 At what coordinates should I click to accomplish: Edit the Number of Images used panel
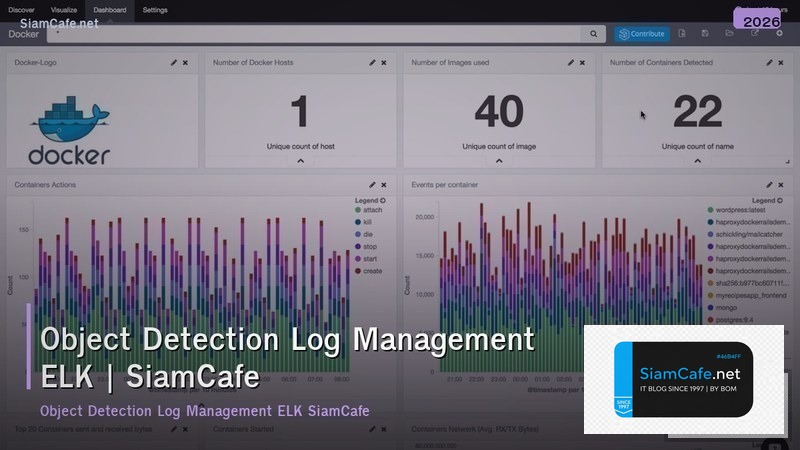point(570,63)
